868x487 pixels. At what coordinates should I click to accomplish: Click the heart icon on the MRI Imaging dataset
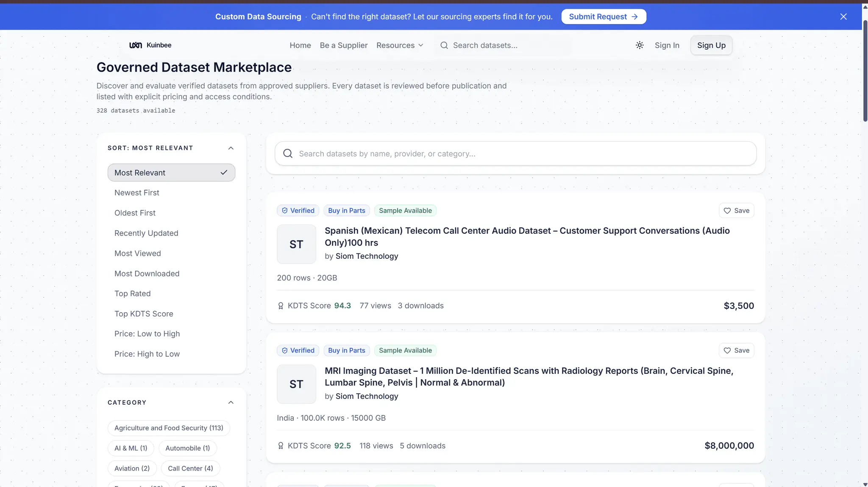[727, 351]
